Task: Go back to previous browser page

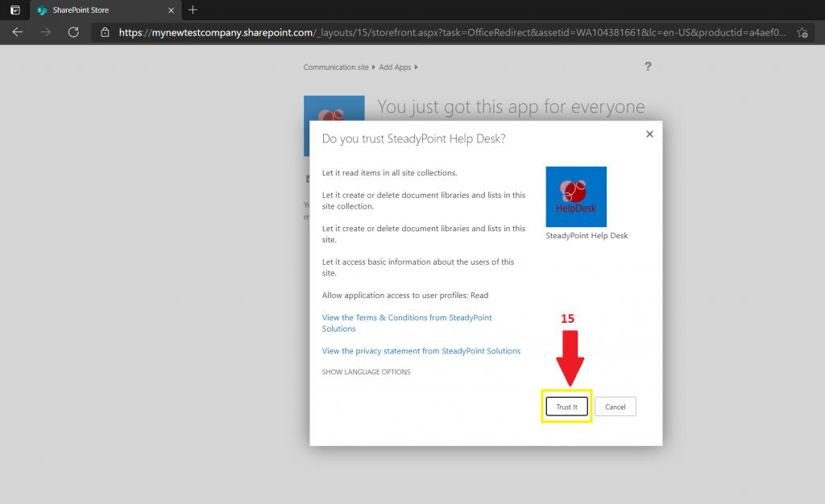Action: pos(18,32)
